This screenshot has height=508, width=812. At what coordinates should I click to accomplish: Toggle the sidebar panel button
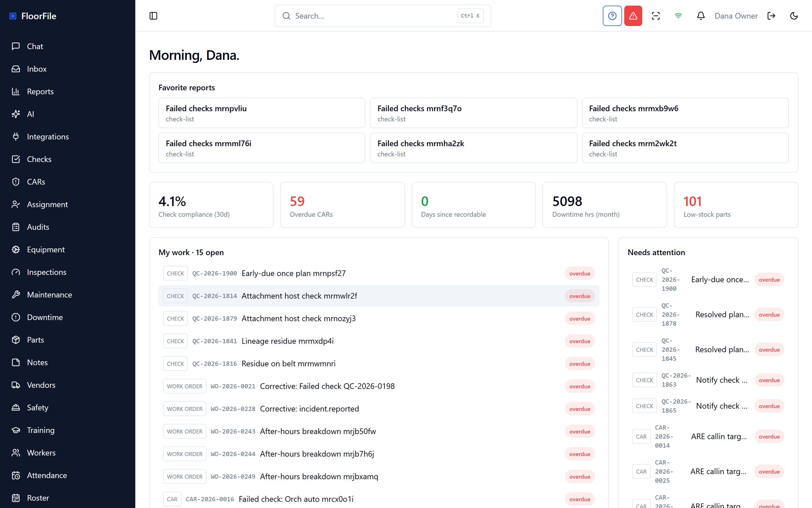click(153, 16)
